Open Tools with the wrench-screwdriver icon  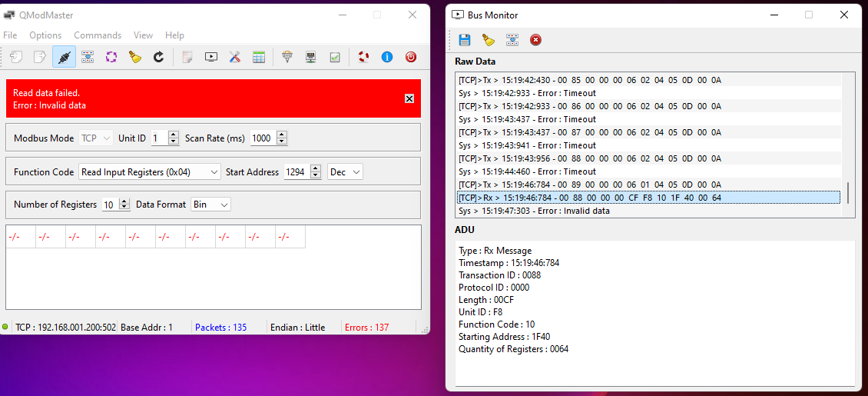(x=235, y=56)
